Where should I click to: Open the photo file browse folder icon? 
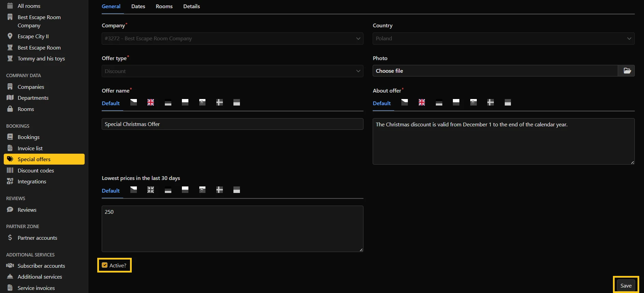627,71
